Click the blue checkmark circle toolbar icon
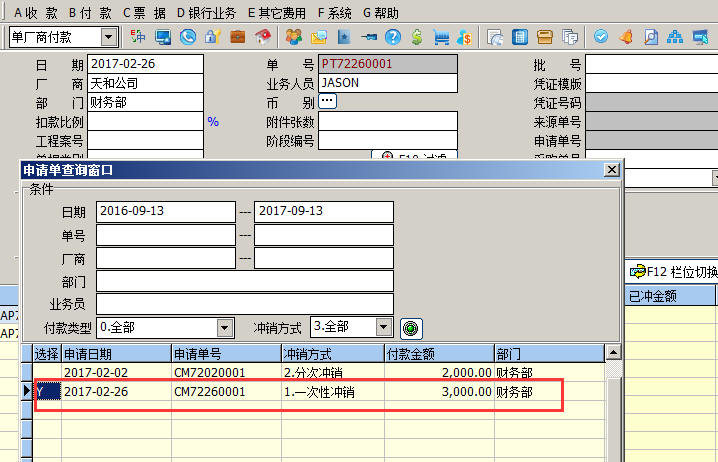The image size is (718, 462). 601,37
